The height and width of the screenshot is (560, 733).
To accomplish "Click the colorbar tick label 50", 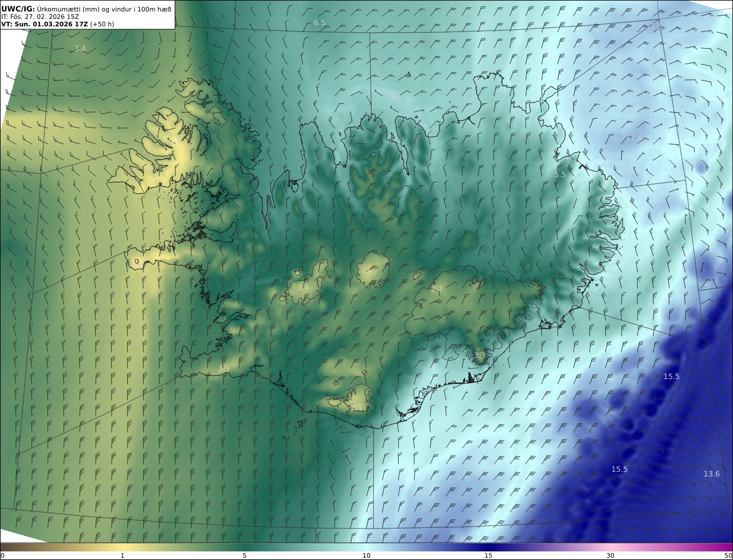I will [728, 555].
